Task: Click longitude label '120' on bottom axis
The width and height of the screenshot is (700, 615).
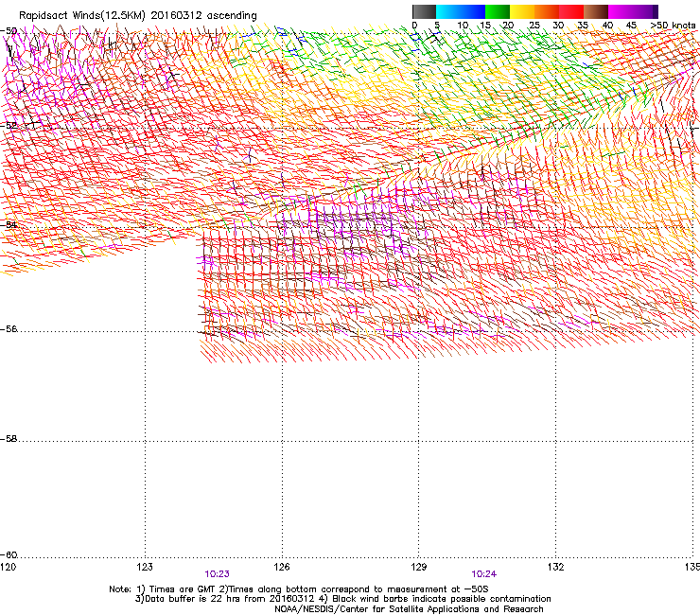Action: [8, 567]
